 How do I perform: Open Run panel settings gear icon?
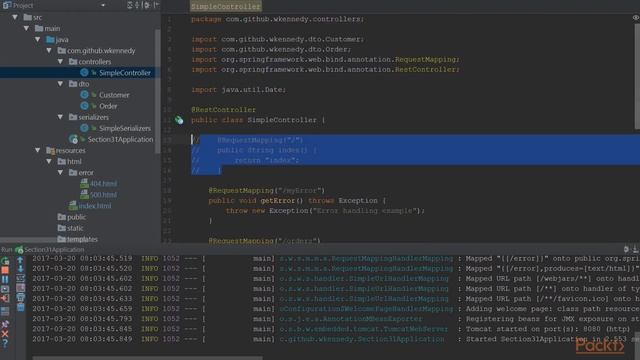click(x=627, y=249)
